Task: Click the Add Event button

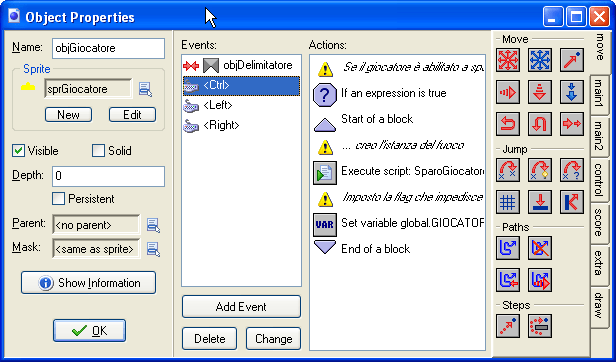Action: tap(241, 307)
